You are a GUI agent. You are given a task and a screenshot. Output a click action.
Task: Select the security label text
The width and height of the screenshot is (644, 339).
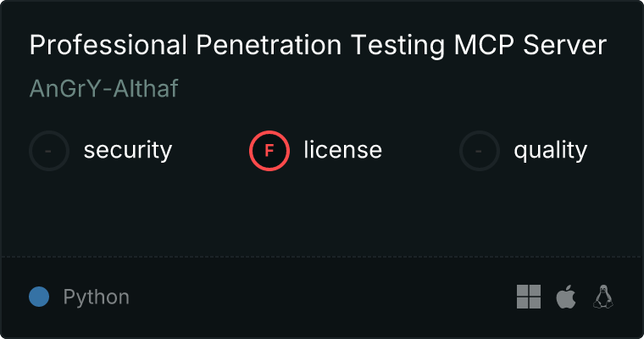pos(127,151)
